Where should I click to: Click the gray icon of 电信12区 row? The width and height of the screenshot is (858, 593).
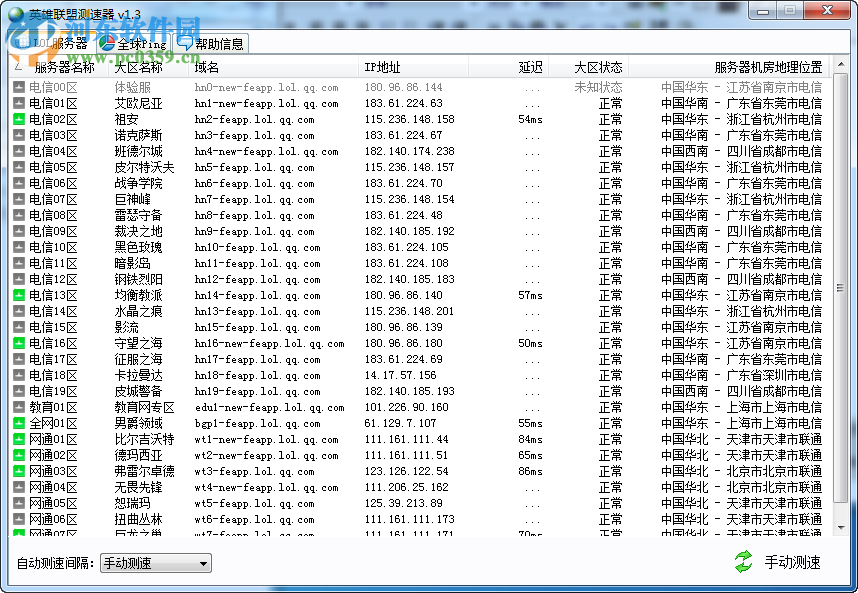[x=19, y=280]
